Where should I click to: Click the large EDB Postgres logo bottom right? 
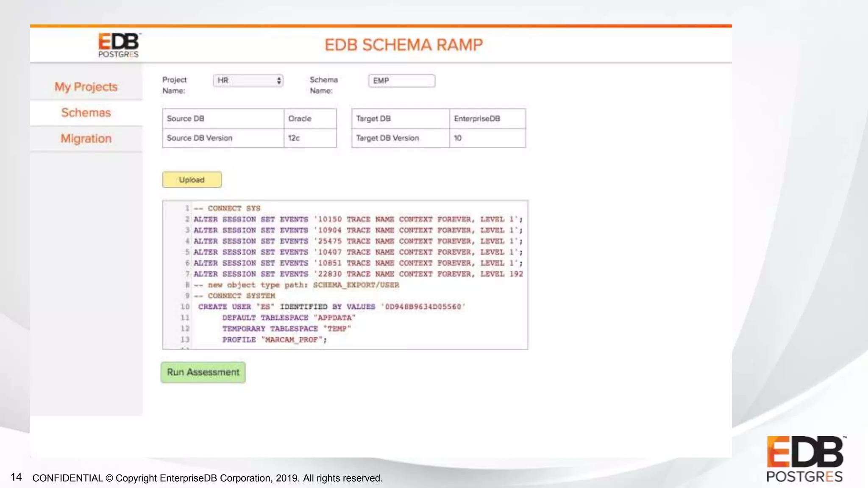(805, 459)
